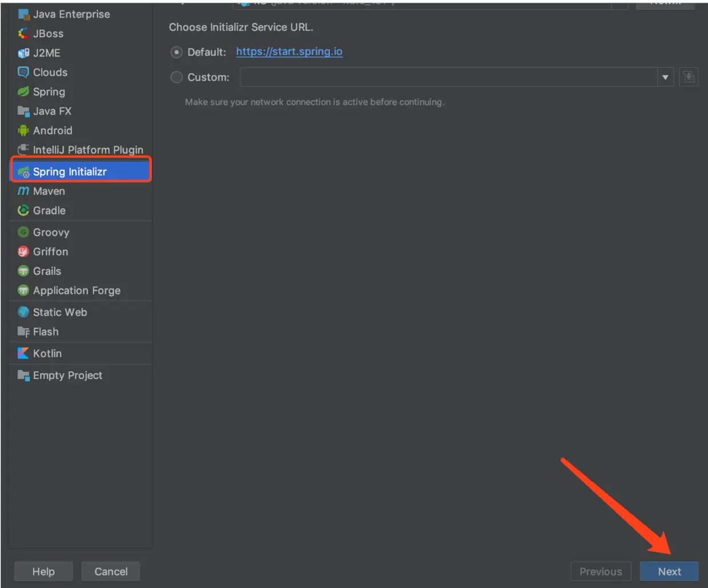Click the Static Web globe icon
708x588 pixels.
23,312
